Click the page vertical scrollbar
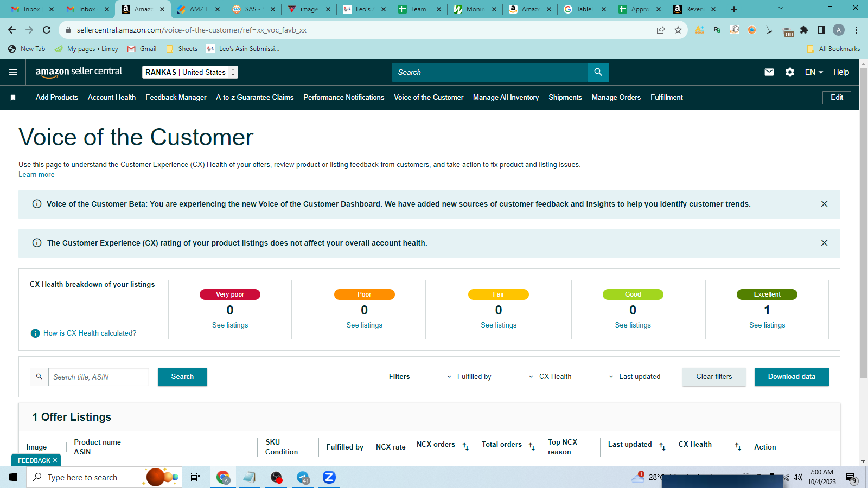Viewport: 868px width, 488px height. (x=863, y=222)
